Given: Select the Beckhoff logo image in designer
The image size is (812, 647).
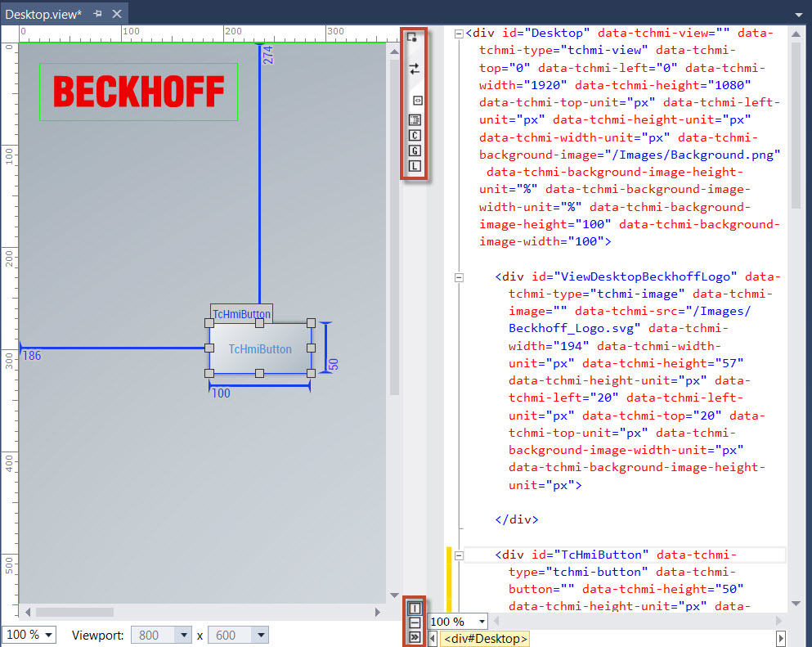Looking at the screenshot, I should point(139,92).
